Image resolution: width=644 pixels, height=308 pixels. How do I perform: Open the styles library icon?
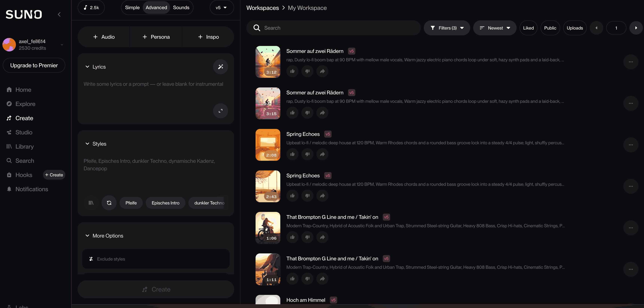pyautogui.click(x=91, y=203)
